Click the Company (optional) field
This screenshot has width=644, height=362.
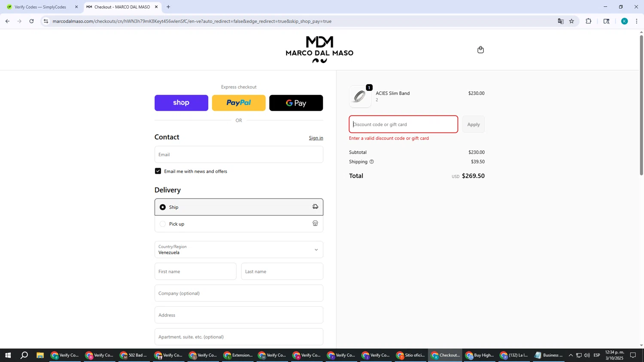click(x=239, y=293)
